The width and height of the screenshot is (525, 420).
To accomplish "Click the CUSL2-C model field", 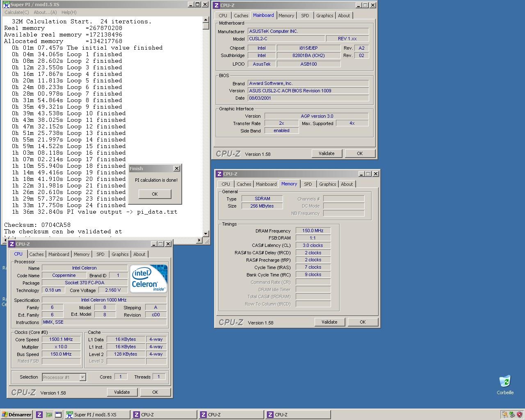I will pos(286,39).
